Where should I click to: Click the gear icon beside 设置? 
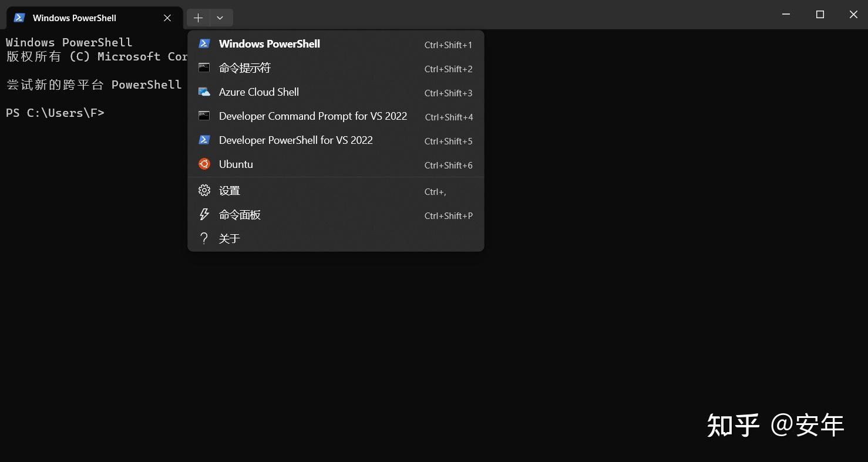(204, 191)
